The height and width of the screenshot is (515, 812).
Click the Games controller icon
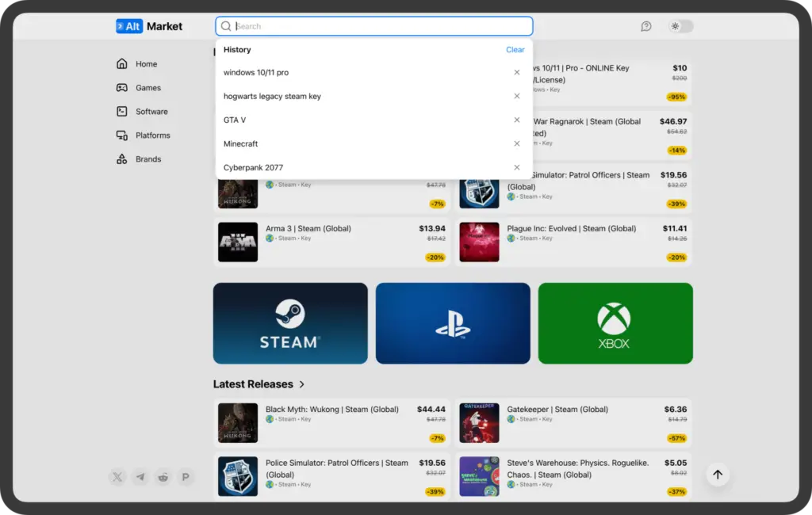coord(121,87)
